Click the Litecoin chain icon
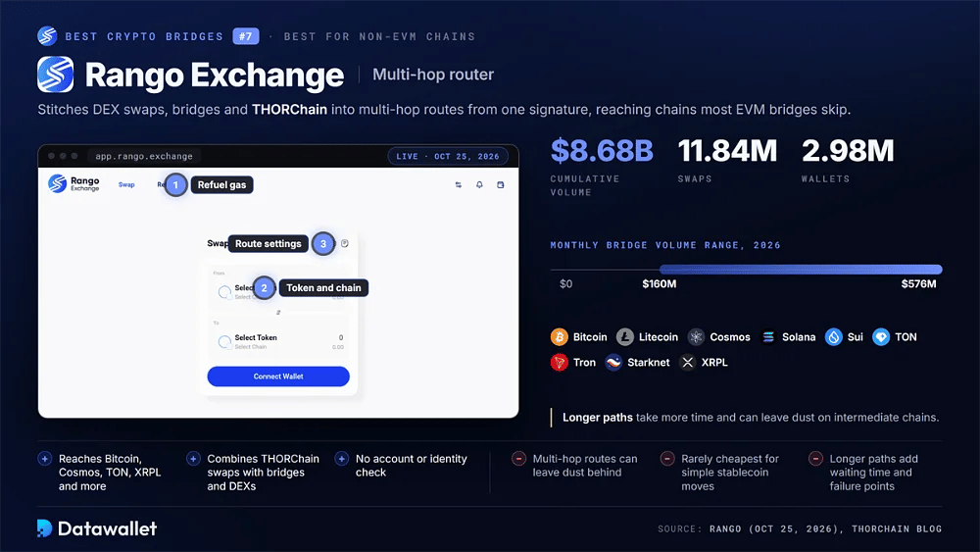This screenshot has width=980, height=552. (625, 337)
